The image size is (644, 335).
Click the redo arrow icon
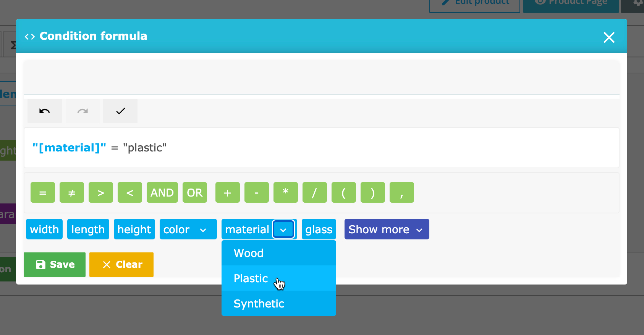(83, 111)
